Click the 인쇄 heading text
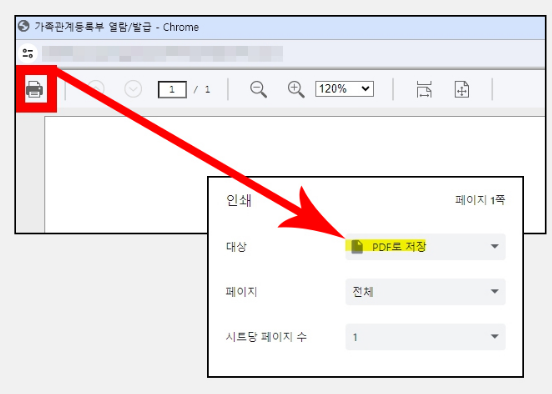Viewport: 552px width, 394px height. 239,200
